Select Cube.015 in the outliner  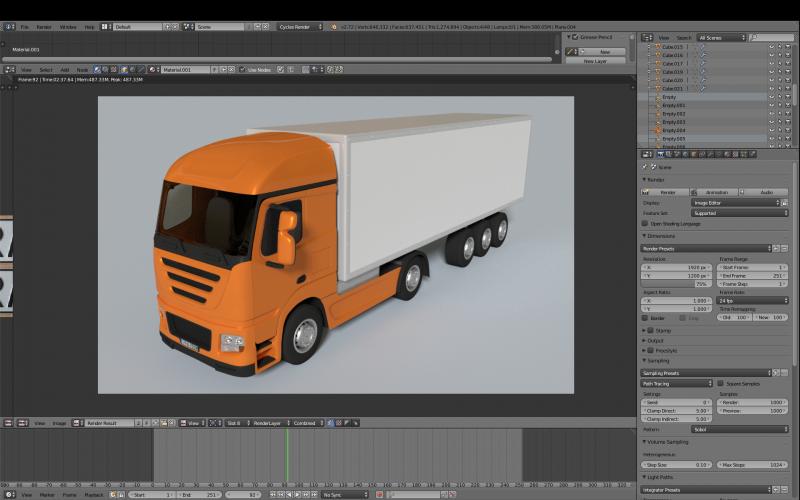[672, 47]
